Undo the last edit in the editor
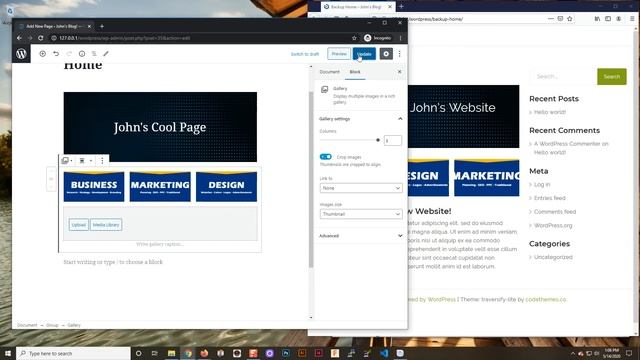This screenshot has height=360, width=640. (56, 54)
